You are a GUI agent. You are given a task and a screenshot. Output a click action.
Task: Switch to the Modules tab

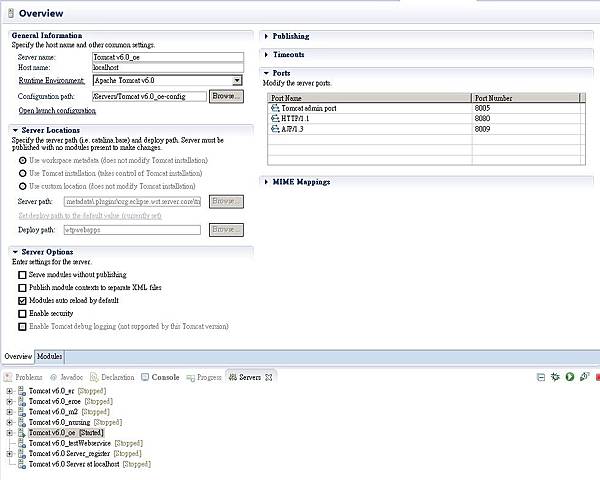pos(49,356)
